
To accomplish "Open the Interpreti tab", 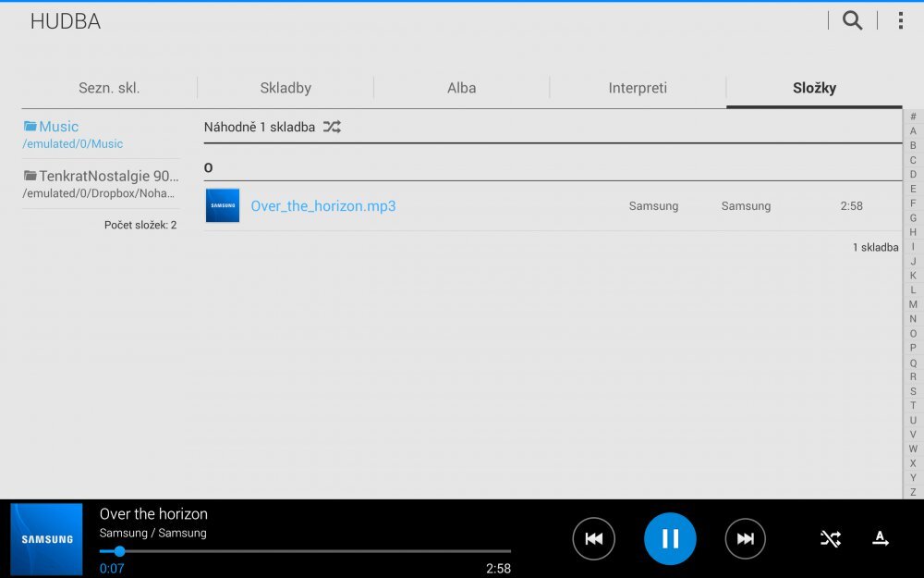I will [x=637, y=87].
